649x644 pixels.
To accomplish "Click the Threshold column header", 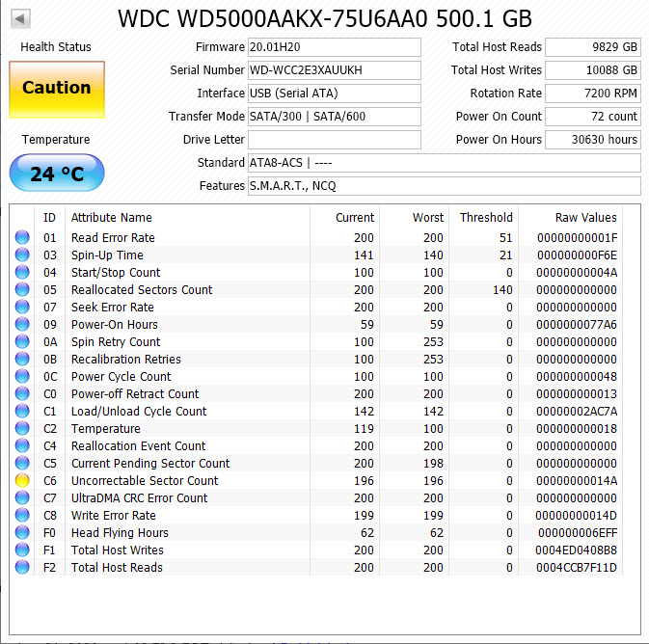I will [486, 218].
